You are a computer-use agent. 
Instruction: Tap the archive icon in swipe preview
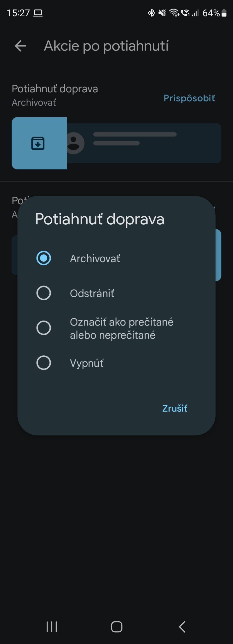coord(38,143)
